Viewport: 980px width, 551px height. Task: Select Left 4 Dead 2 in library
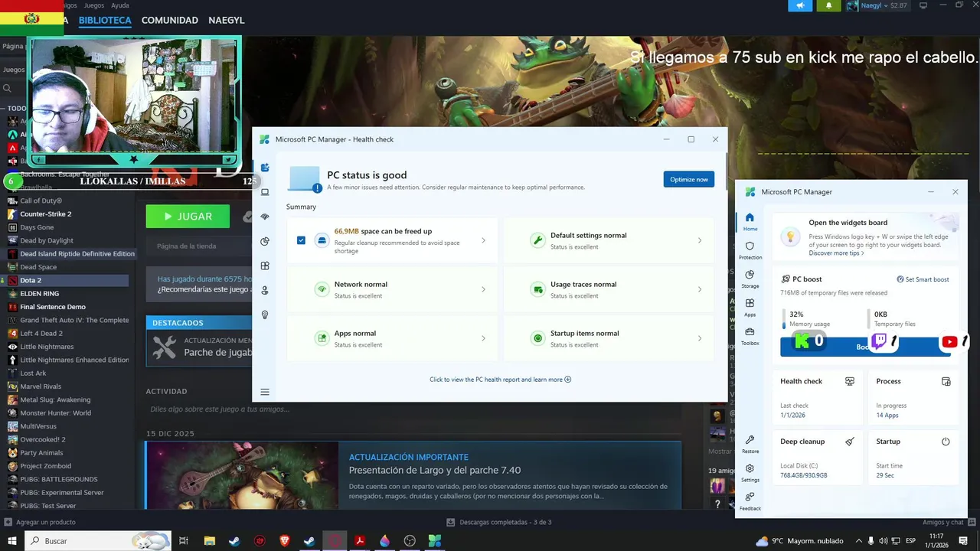click(x=41, y=334)
